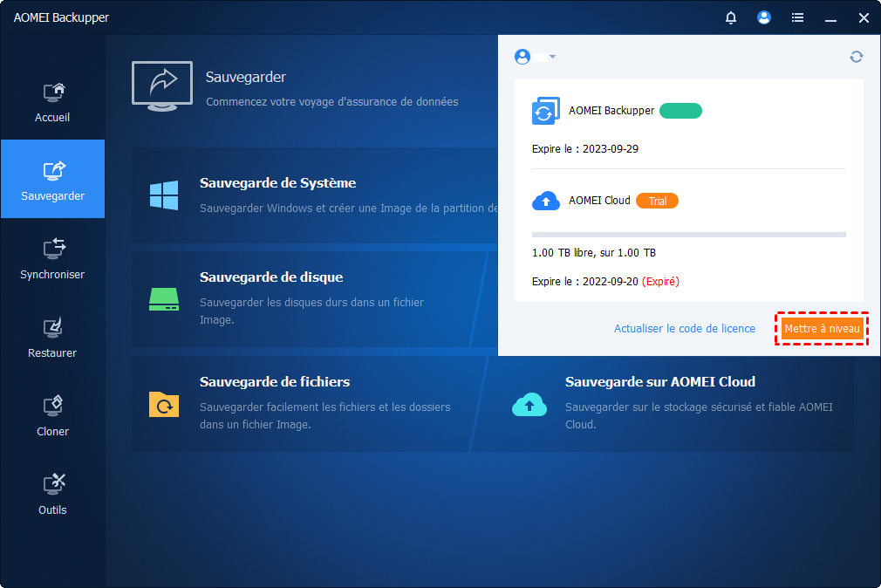Expand the account name dropdown arrow
Image resolution: width=881 pixels, height=588 pixels.
pos(553,57)
